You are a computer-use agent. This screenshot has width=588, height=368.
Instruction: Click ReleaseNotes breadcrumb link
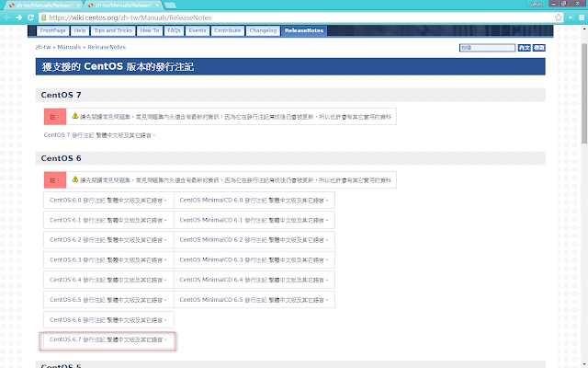(107, 47)
